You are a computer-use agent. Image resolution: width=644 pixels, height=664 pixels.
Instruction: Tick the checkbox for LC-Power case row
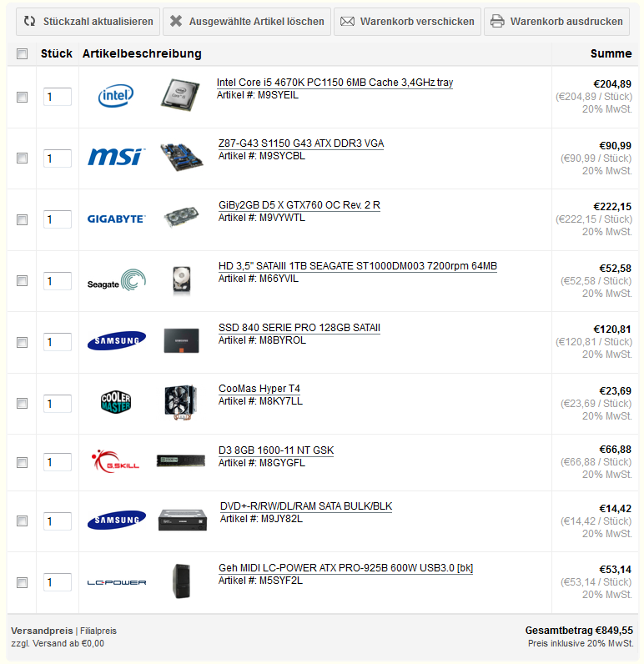click(x=23, y=582)
